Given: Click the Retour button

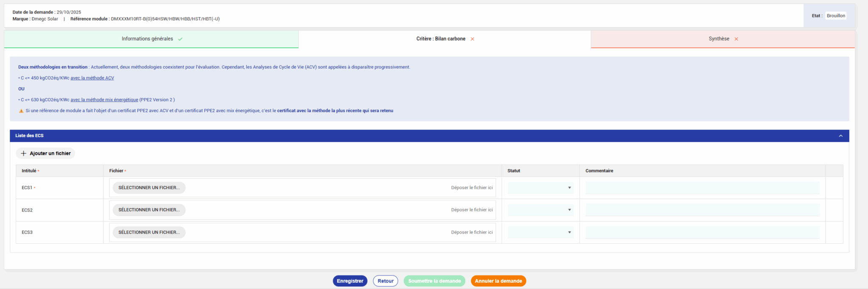Looking at the screenshot, I should (385, 281).
